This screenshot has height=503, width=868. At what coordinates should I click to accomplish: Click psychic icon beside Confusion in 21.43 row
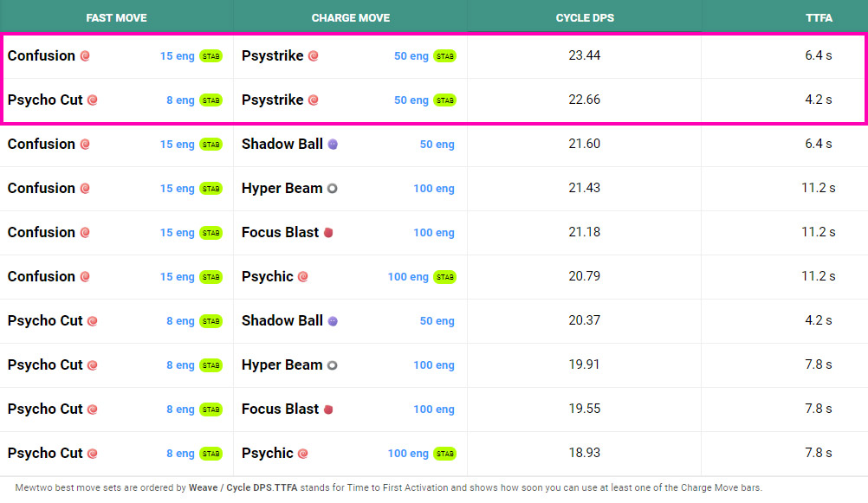(85, 189)
